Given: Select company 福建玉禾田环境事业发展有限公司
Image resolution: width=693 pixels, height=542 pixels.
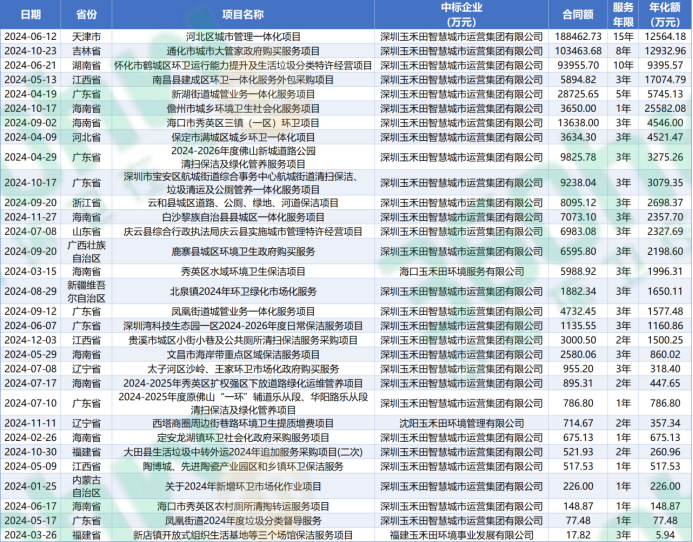Looking at the screenshot, I should [x=461, y=535].
